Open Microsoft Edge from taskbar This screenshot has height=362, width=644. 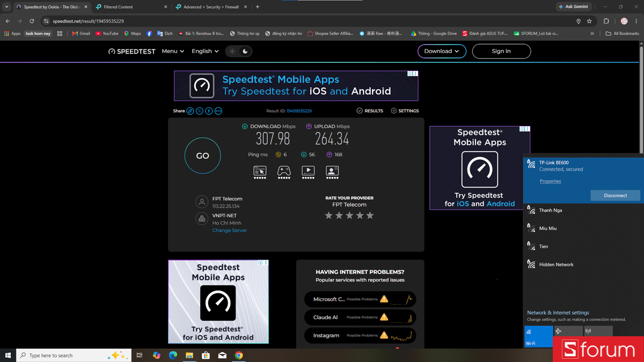[173, 355]
